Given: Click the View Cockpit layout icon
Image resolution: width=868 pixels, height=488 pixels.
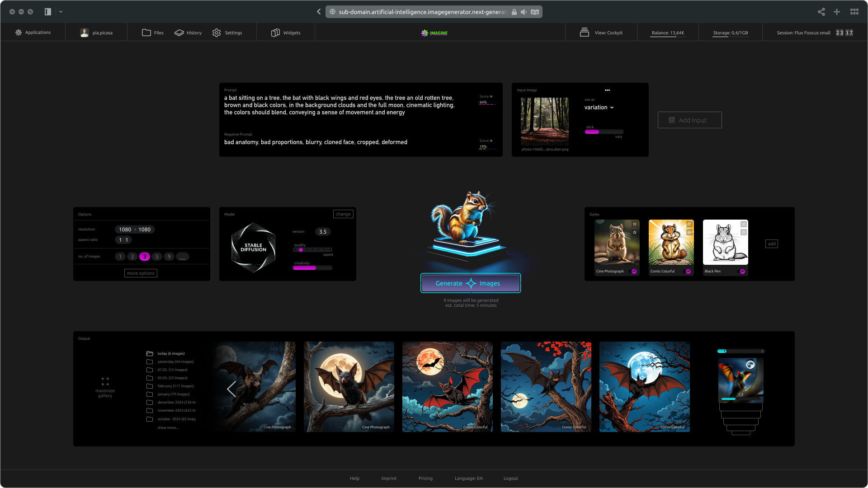Looking at the screenshot, I should coord(584,33).
